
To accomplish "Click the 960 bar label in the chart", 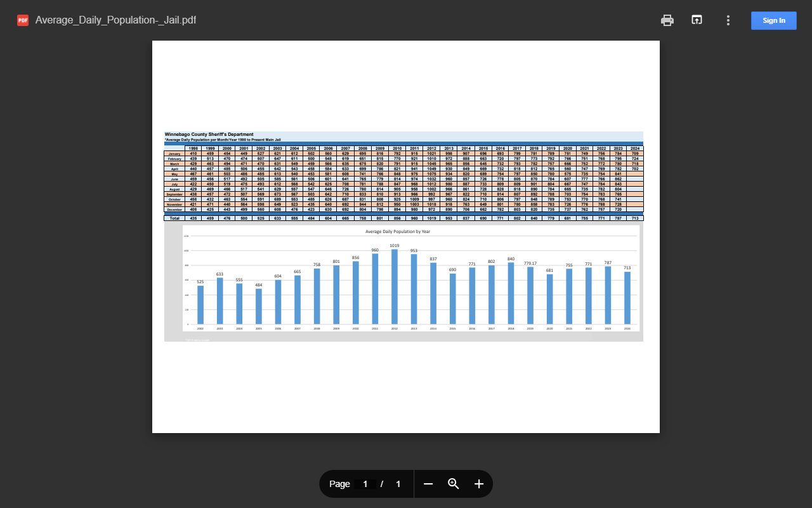I will [375, 250].
